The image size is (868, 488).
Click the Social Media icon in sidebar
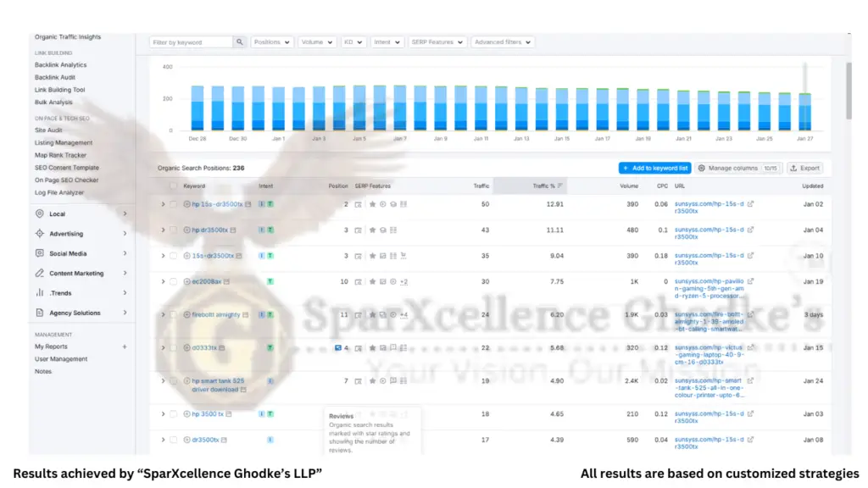[40, 253]
